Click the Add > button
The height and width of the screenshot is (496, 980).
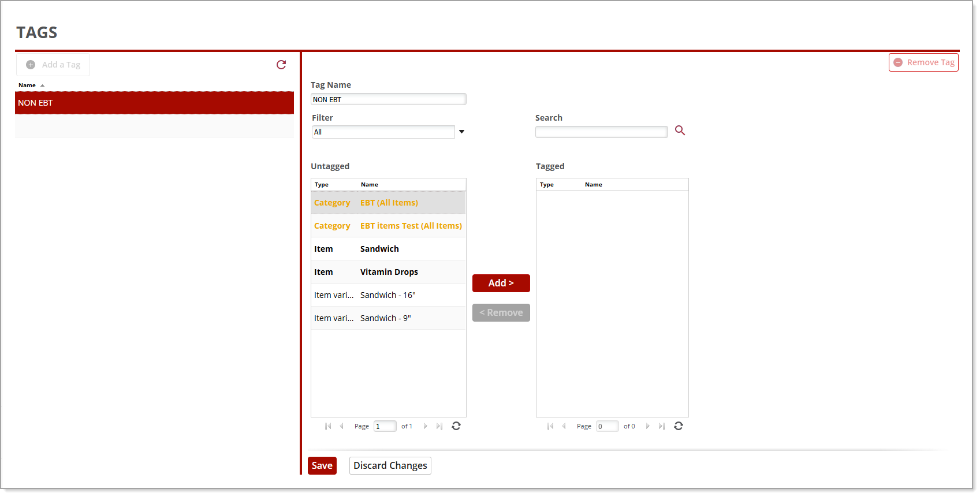point(501,283)
